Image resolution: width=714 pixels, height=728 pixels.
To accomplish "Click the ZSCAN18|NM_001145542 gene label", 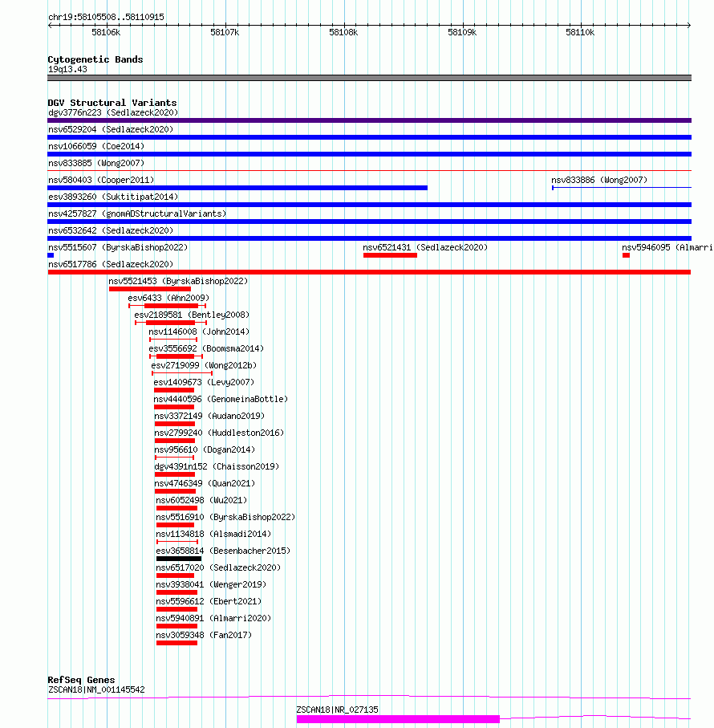I will tap(96, 690).
